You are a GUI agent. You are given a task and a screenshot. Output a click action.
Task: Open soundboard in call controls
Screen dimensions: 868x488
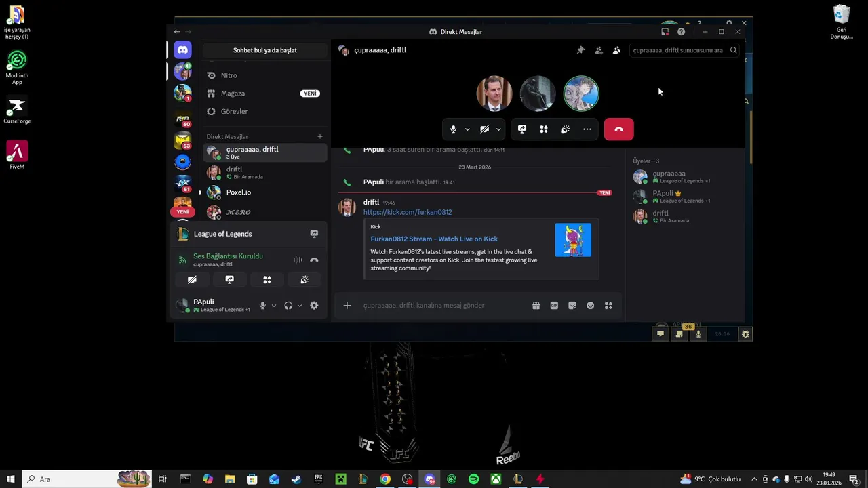point(566,129)
